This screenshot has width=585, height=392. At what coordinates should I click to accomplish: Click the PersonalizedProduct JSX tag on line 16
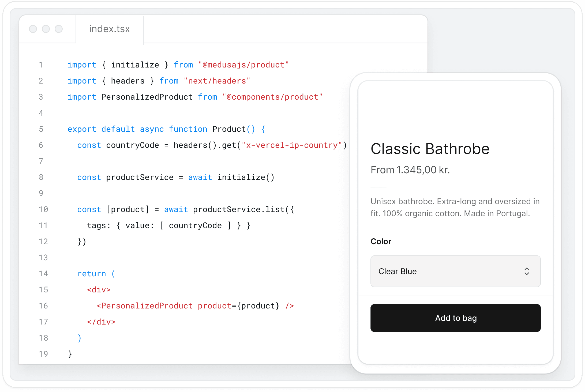tap(145, 306)
